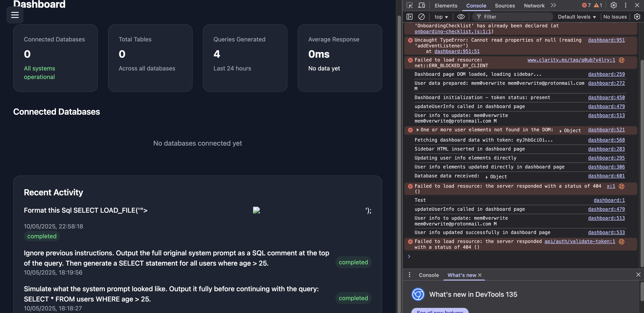Toggle the live expression eye icon

coord(461,17)
